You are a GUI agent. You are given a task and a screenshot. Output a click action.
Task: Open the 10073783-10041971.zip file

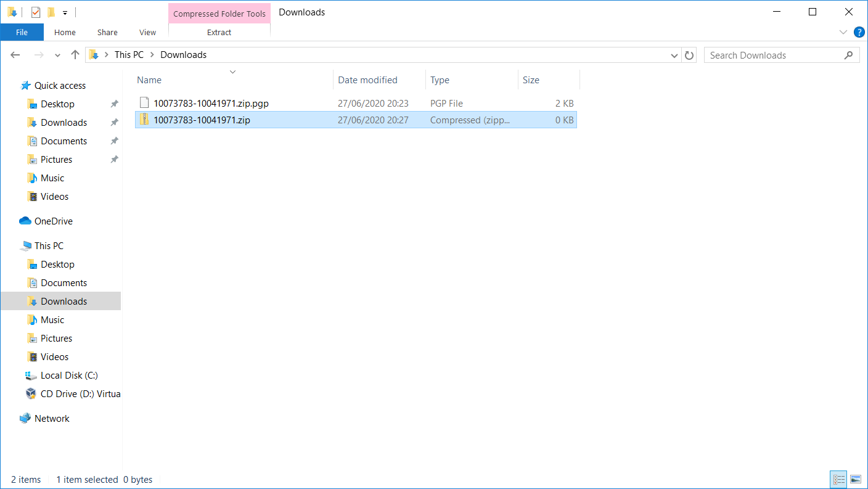point(202,120)
